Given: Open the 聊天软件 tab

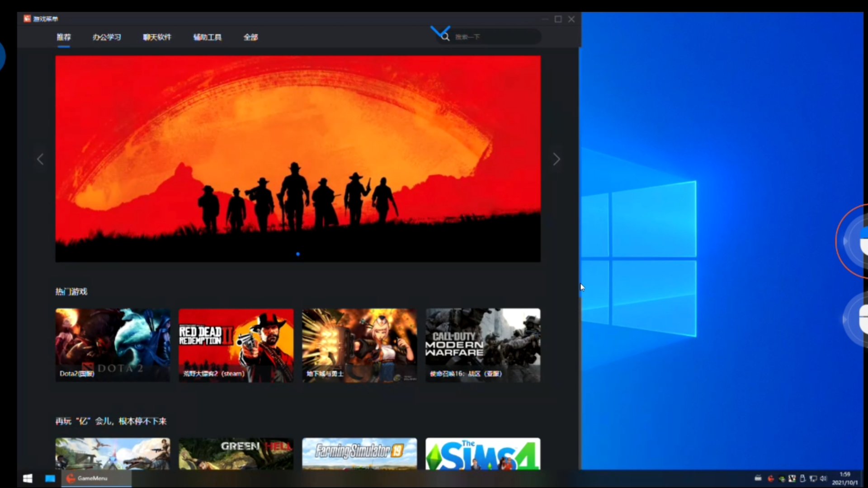Looking at the screenshot, I should (157, 37).
